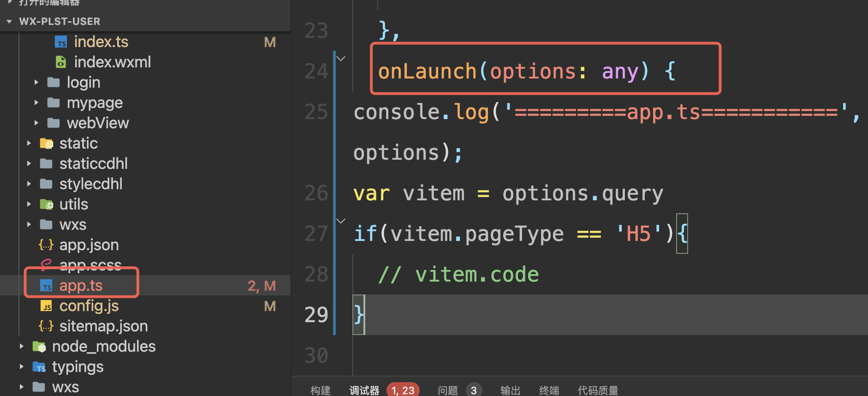
Task: Open index.ts in the file tree
Action: [x=101, y=42]
